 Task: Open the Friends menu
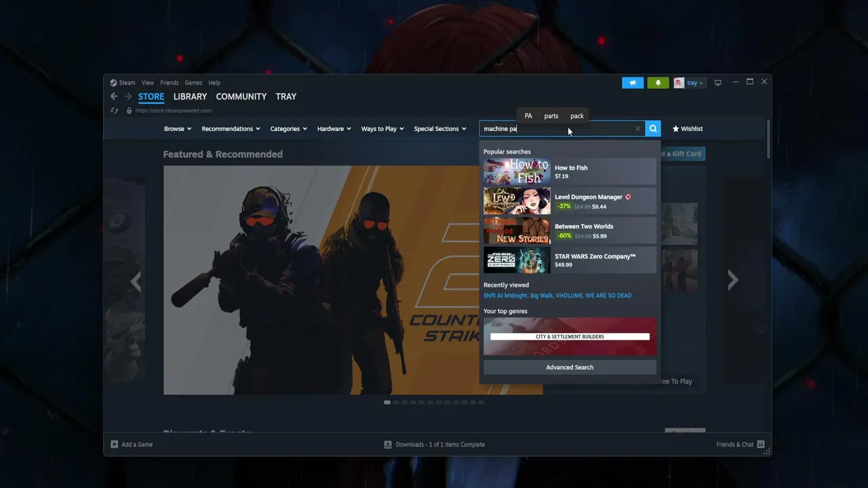[170, 83]
